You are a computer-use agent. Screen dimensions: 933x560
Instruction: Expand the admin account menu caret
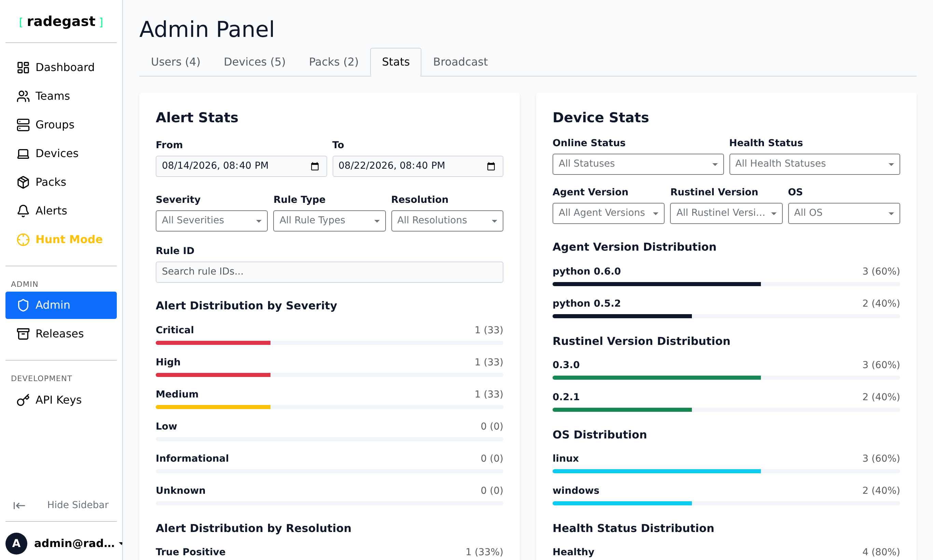[x=121, y=544]
